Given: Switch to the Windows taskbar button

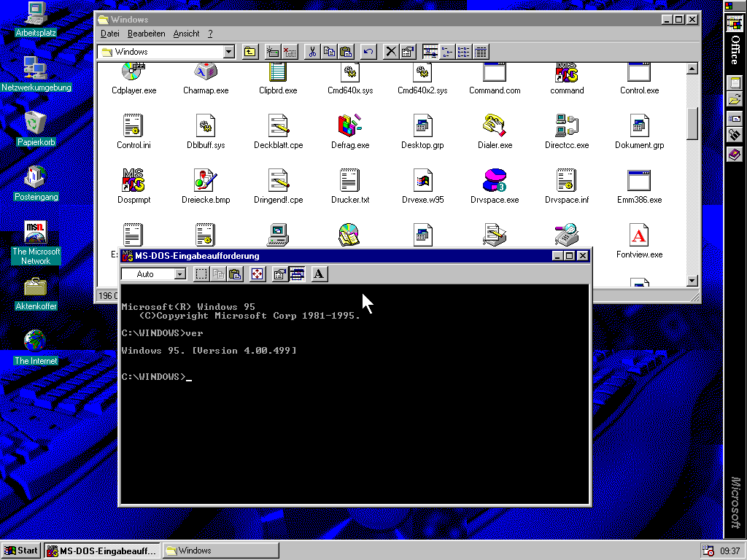Looking at the screenshot, I should tap(220, 551).
